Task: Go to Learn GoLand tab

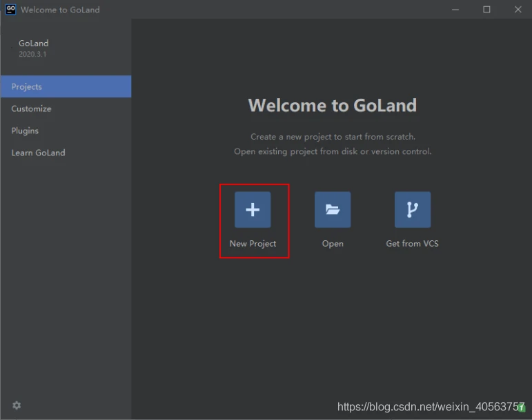Action: 66,153
